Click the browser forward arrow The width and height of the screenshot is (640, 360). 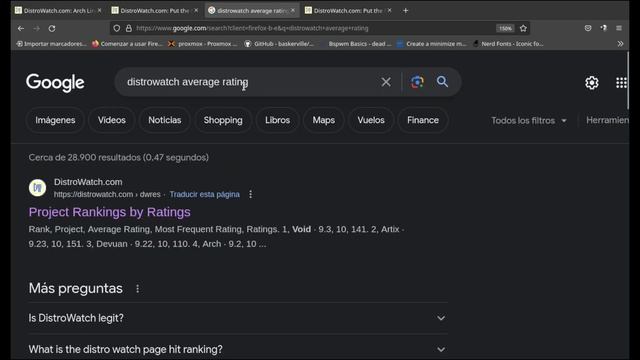pyautogui.click(x=36, y=28)
